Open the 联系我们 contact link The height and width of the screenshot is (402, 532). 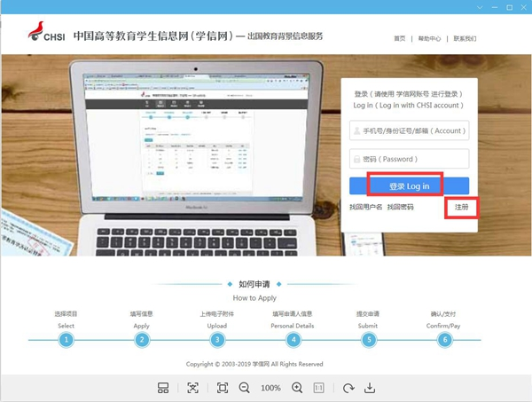[465, 38]
